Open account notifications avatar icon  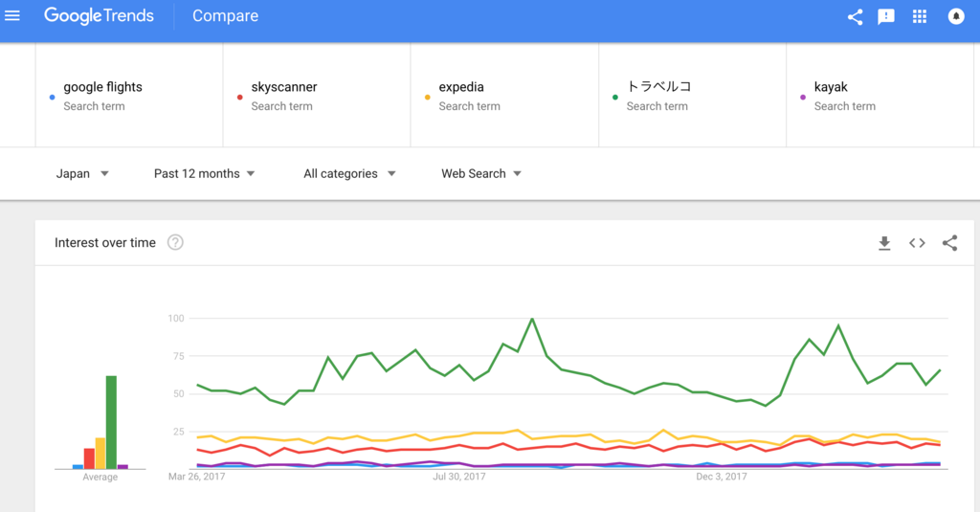click(956, 16)
